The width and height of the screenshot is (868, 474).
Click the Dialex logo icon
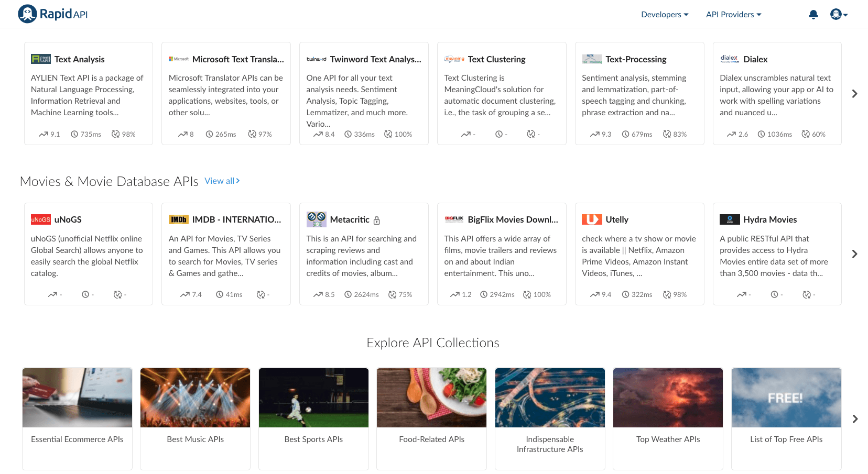730,59
